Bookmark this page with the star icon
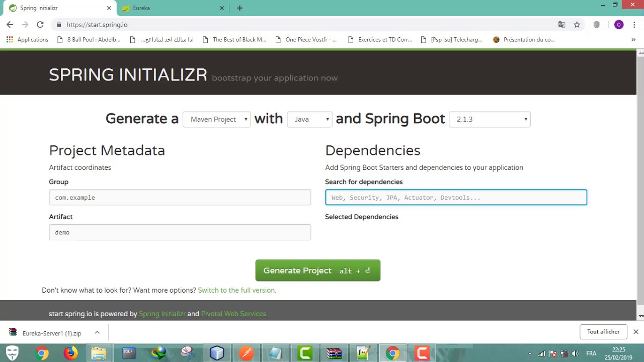The height and width of the screenshot is (362, 644). (x=577, y=25)
